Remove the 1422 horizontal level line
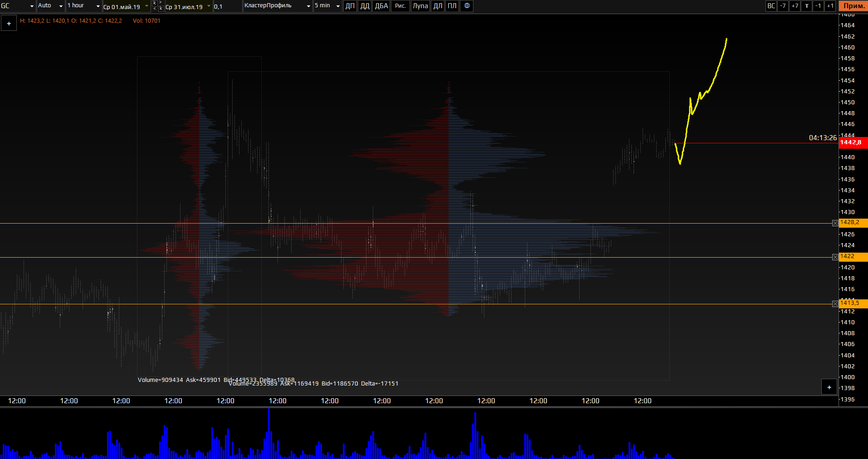This screenshot has width=868, height=459. point(835,257)
